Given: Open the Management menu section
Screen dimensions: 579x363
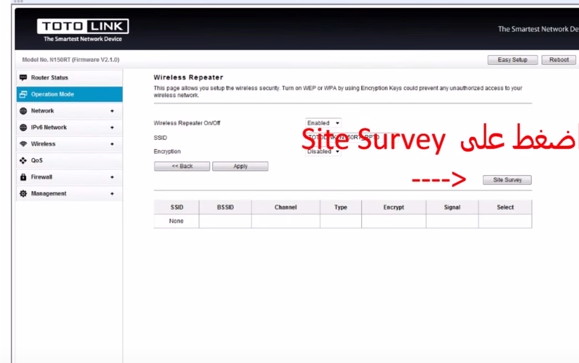Looking at the screenshot, I should (x=69, y=194).
